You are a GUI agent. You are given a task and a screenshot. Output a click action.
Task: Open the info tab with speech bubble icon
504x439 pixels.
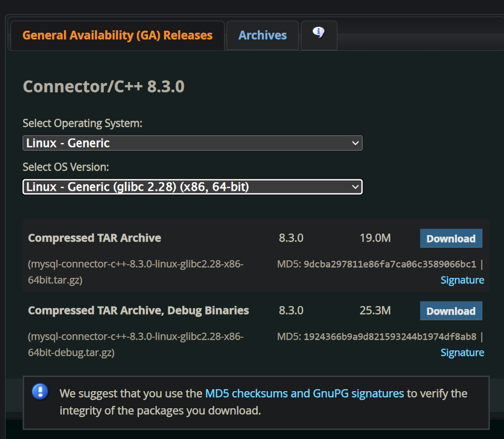pos(318,34)
